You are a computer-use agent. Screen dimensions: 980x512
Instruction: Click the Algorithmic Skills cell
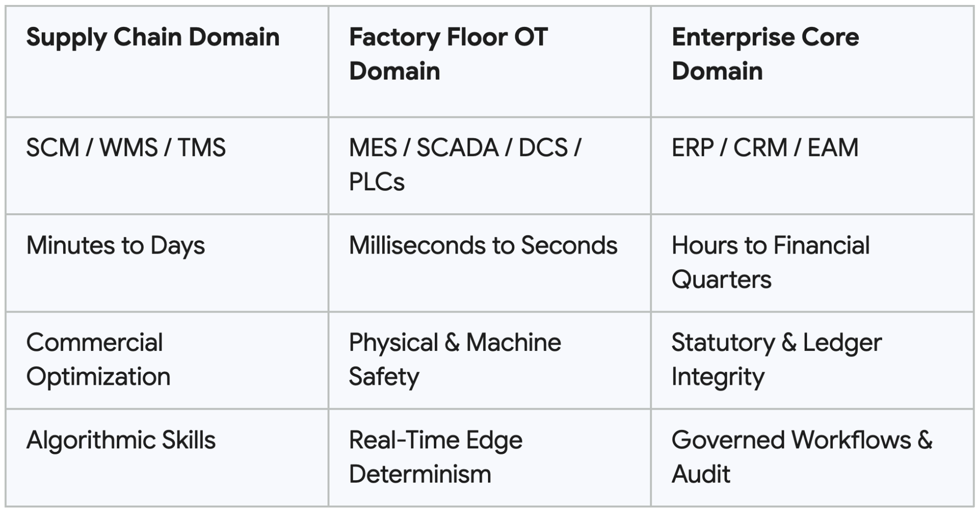point(167,458)
